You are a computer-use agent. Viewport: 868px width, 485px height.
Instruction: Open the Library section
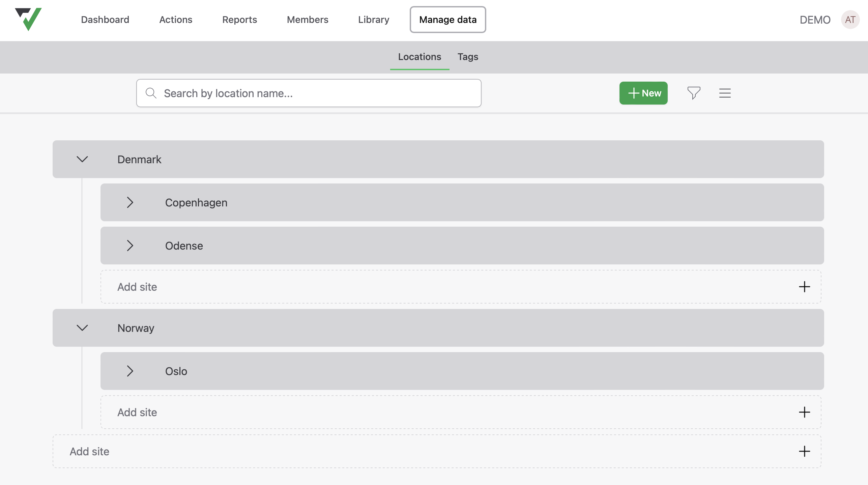(x=374, y=20)
